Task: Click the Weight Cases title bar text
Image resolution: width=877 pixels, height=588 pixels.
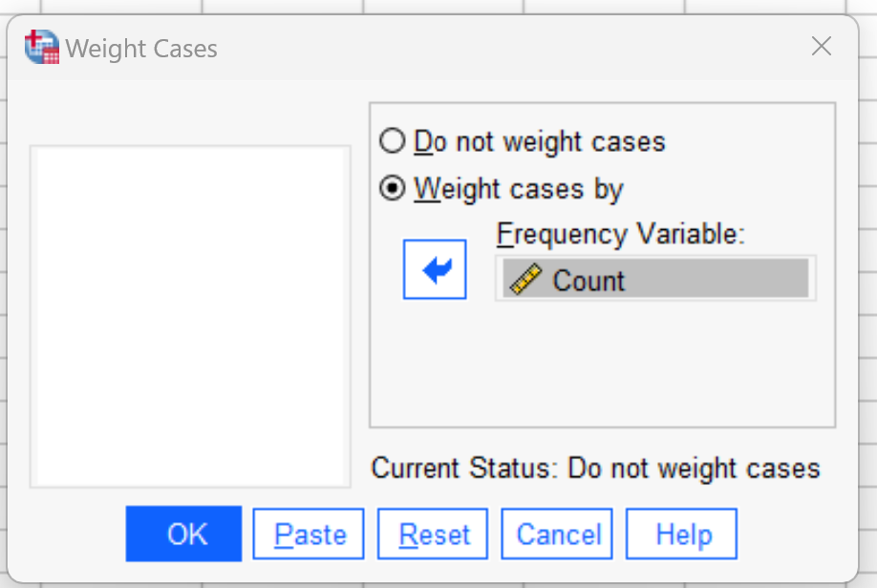Action: point(141,49)
